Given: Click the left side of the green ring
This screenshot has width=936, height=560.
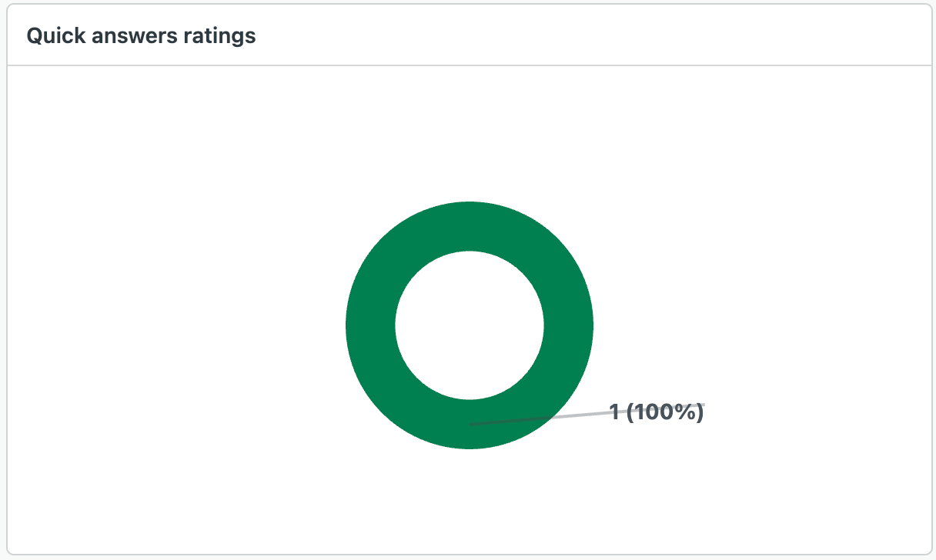Looking at the screenshot, I should [370, 325].
